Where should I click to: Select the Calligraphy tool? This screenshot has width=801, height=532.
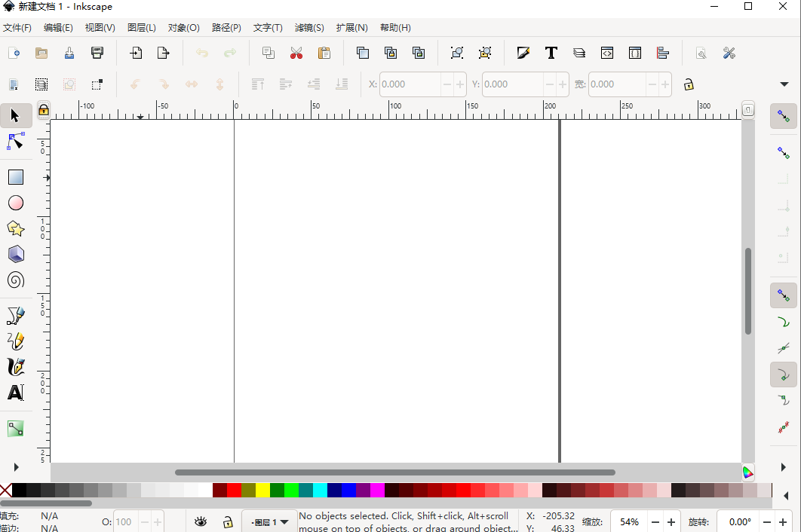(15, 367)
